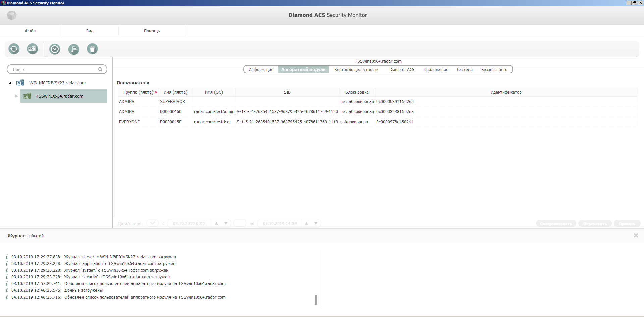Select TSSwin10x64.radar.com in the tree

pos(64,96)
